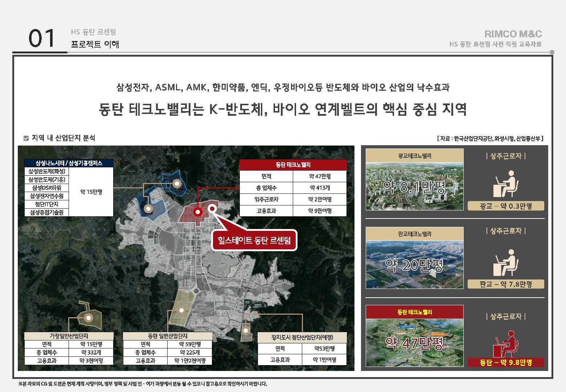This screenshot has width=566, height=392.
Task: Click the 첨단IT단지 row
Action: point(47,204)
